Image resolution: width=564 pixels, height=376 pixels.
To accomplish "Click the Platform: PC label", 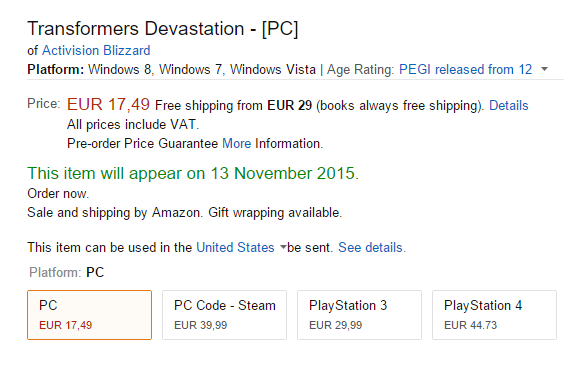I will pos(67,272).
